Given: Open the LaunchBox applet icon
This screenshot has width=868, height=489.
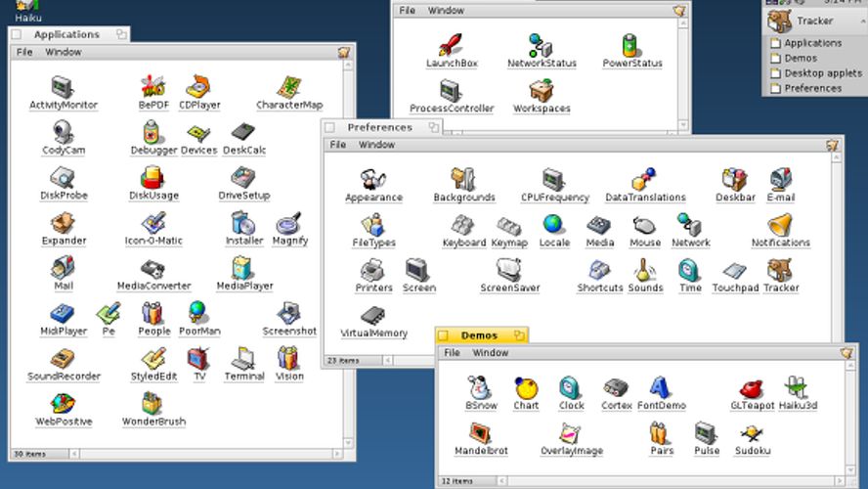Looking at the screenshot, I should (452, 45).
